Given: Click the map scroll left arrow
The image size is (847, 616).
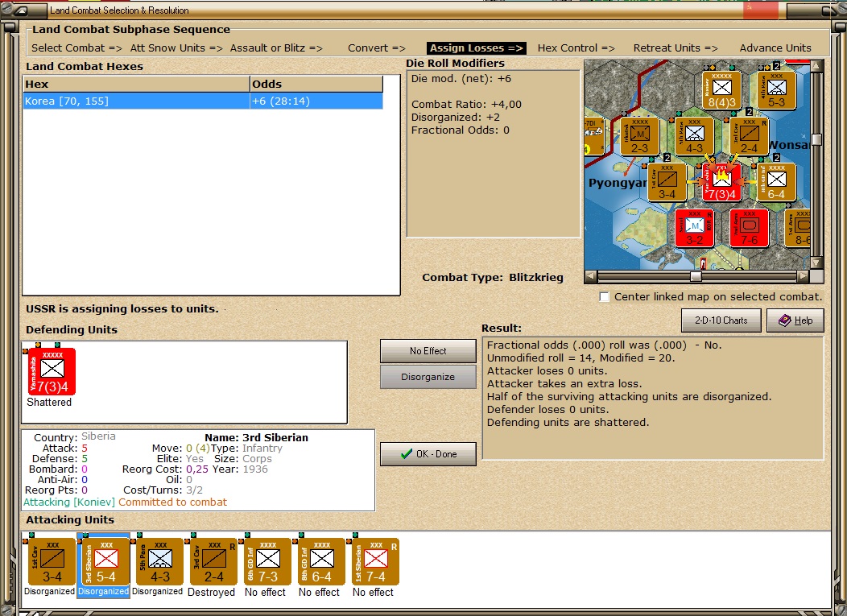Looking at the screenshot, I should [x=591, y=276].
